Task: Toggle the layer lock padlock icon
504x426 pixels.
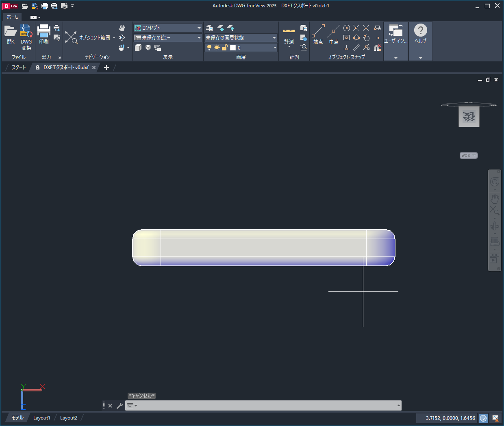Action: (x=225, y=47)
